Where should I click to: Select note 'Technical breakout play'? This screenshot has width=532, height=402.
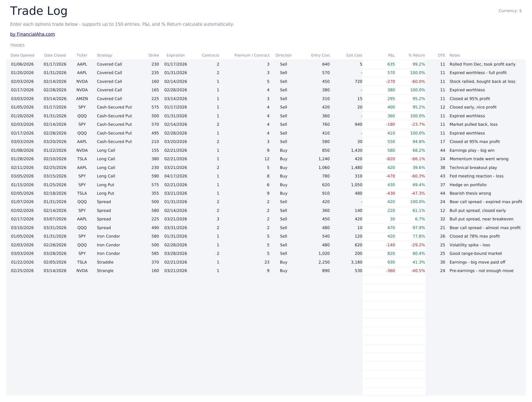coord(473,168)
